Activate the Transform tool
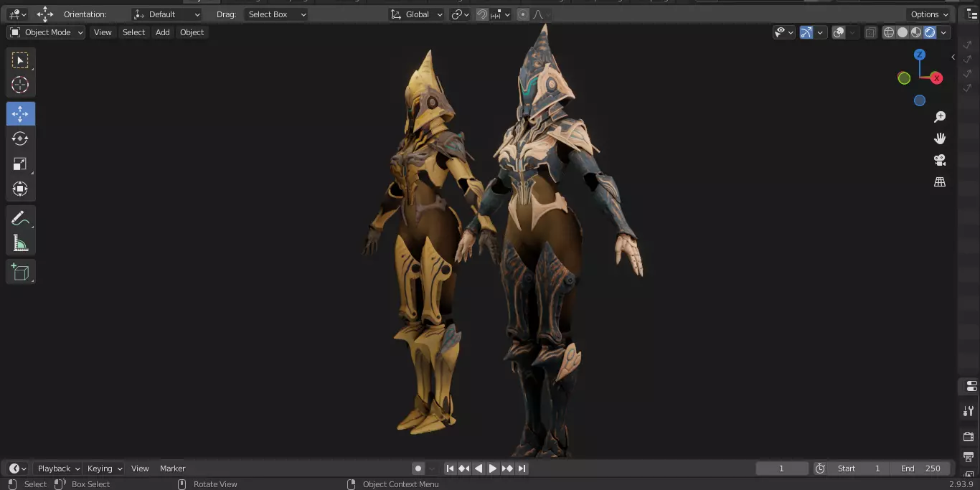The image size is (980, 490). click(x=20, y=189)
